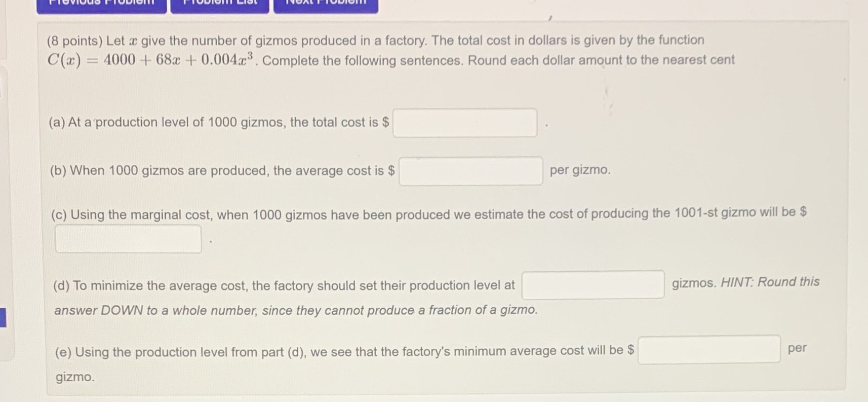Click the HINT: Round this text
Viewport: 868px width, 402px height.
click(x=769, y=282)
